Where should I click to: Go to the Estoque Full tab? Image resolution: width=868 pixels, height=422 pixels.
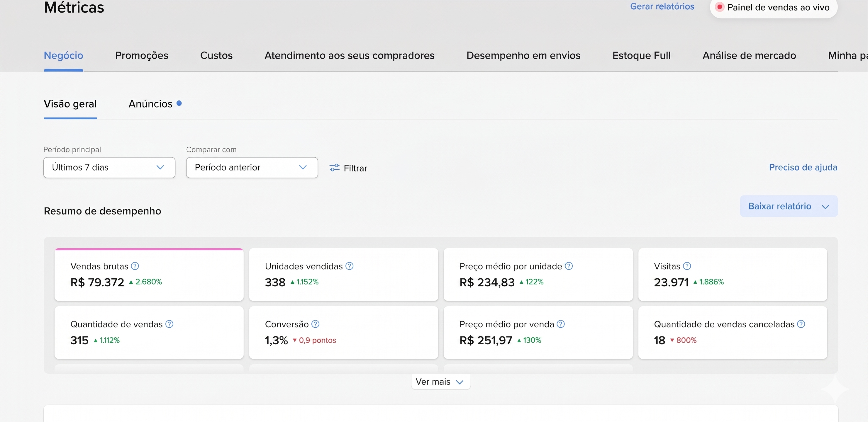point(641,55)
